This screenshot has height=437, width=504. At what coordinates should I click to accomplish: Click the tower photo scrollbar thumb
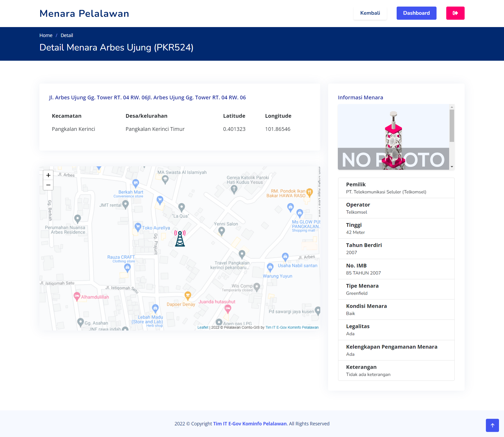click(452, 126)
